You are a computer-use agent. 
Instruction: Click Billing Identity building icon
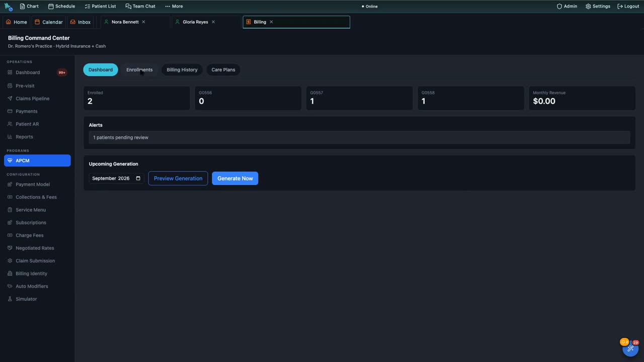10,274
